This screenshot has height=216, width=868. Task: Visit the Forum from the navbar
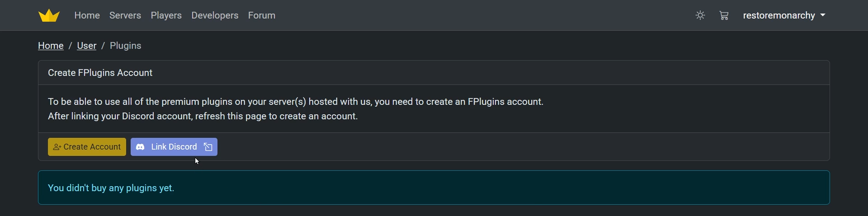tap(261, 15)
